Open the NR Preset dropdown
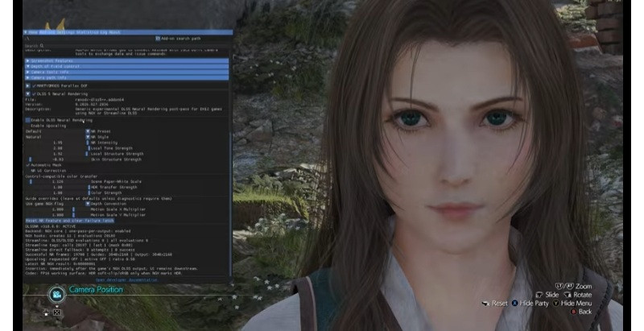Image resolution: width=644 pixels, height=331 pixels. (88, 131)
